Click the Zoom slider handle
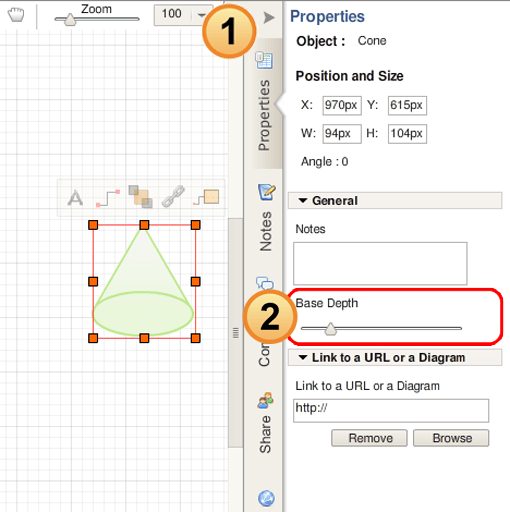510x512 pixels. [x=70, y=20]
